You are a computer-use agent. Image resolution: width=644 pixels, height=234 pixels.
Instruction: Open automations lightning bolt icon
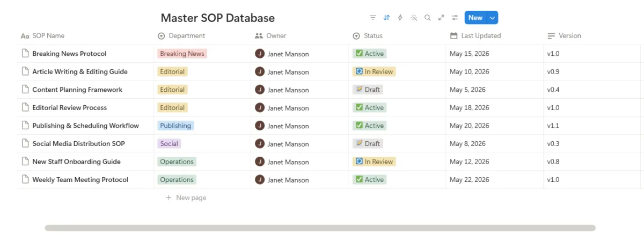400,18
